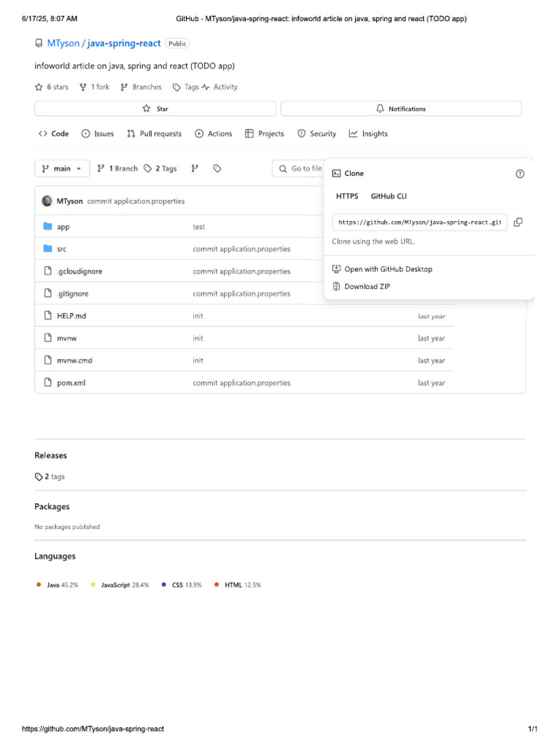
Task: Open the Pull requests tab
Action: (x=154, y=133)
